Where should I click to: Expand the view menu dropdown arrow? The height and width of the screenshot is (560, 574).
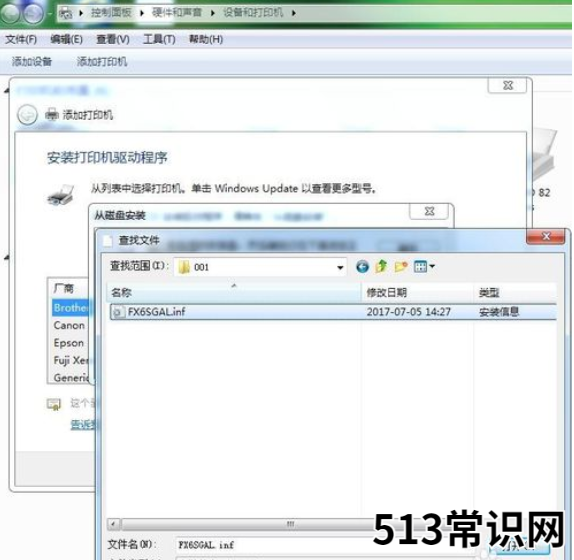[x=432, y=266]
